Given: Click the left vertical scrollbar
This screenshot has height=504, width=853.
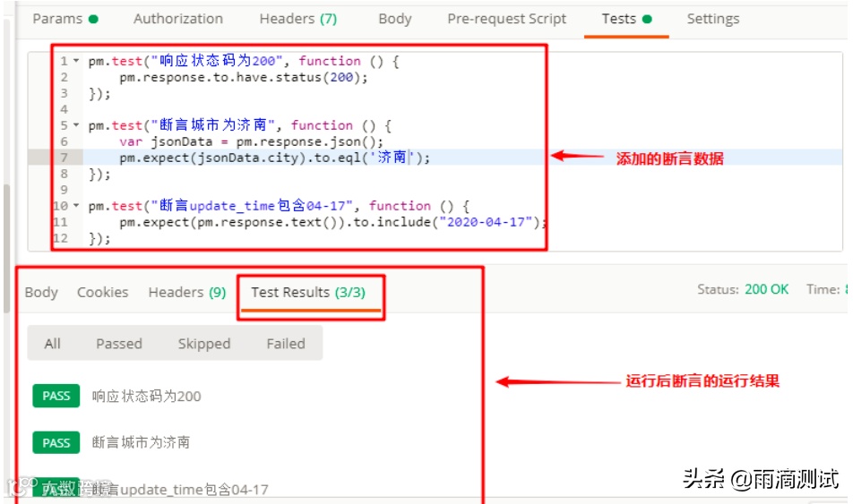Looking at the screenshot, I should [x=6, y=249].
